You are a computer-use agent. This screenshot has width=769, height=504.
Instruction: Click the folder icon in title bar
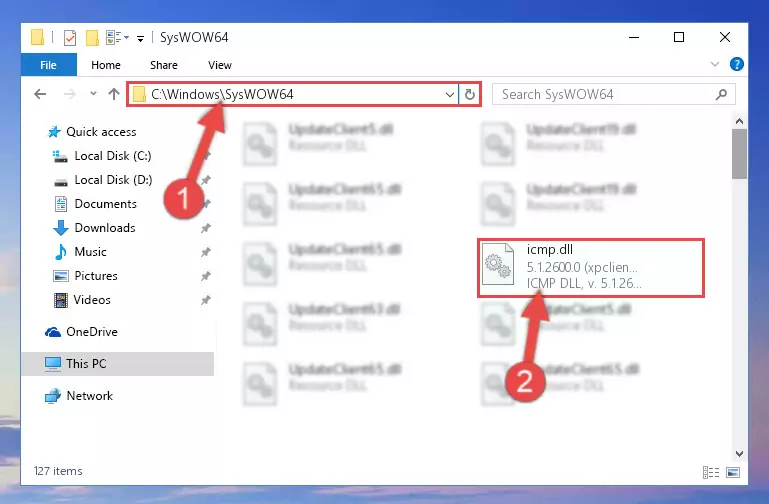click(37, 37)
